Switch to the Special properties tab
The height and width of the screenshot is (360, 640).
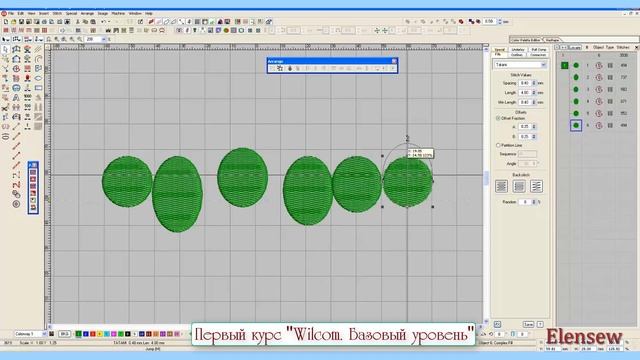[500, 49]
